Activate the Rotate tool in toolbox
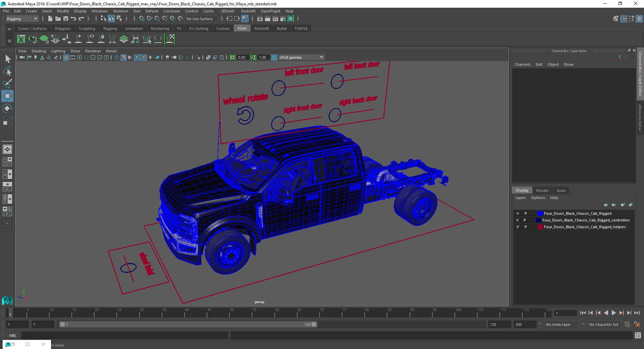644x349 pixels. (x=7, y=108)
